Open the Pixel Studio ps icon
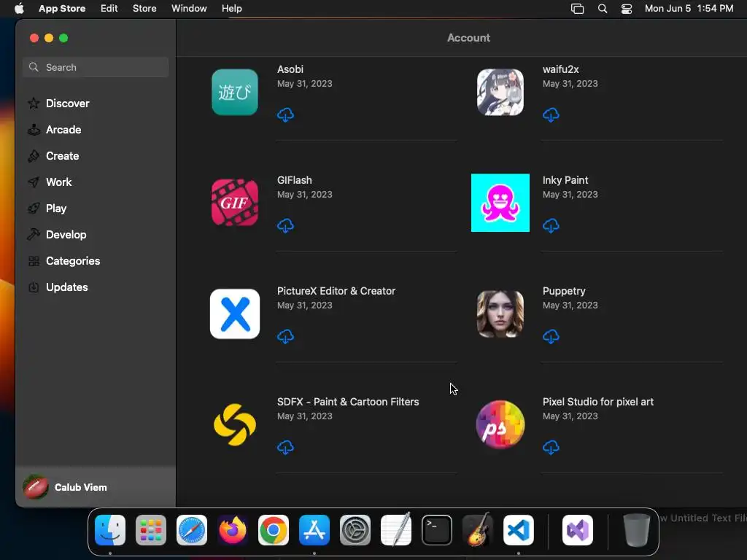Image resolution: width=747 pixels, height=560 pixels. click(x=500, y=425)
